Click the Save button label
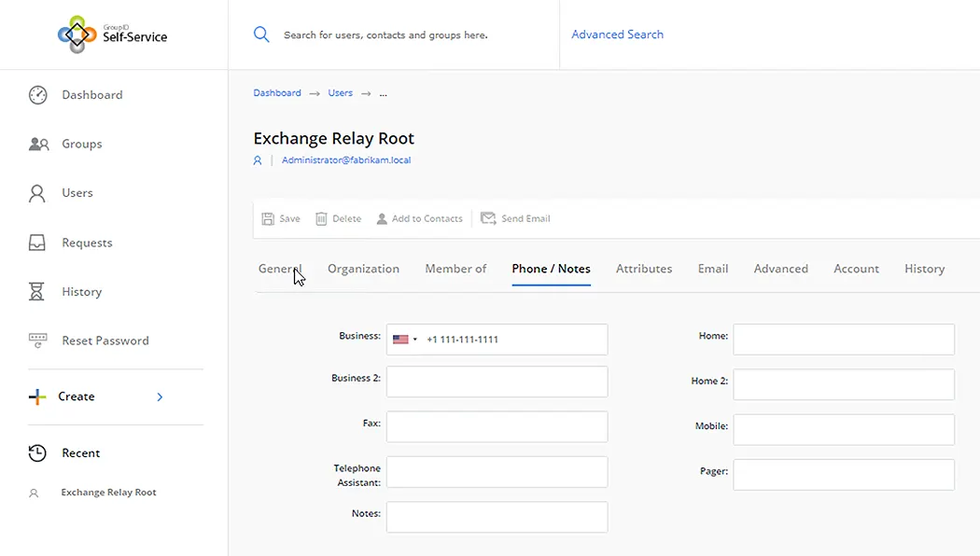The height and width of the screenshot is (556, 980). [289, 218]
